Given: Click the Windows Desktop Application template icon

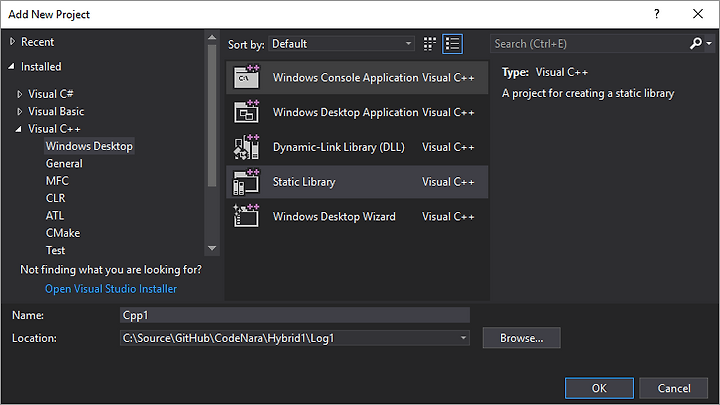Looking at the screenshot, I should click(x=246, y=112).
